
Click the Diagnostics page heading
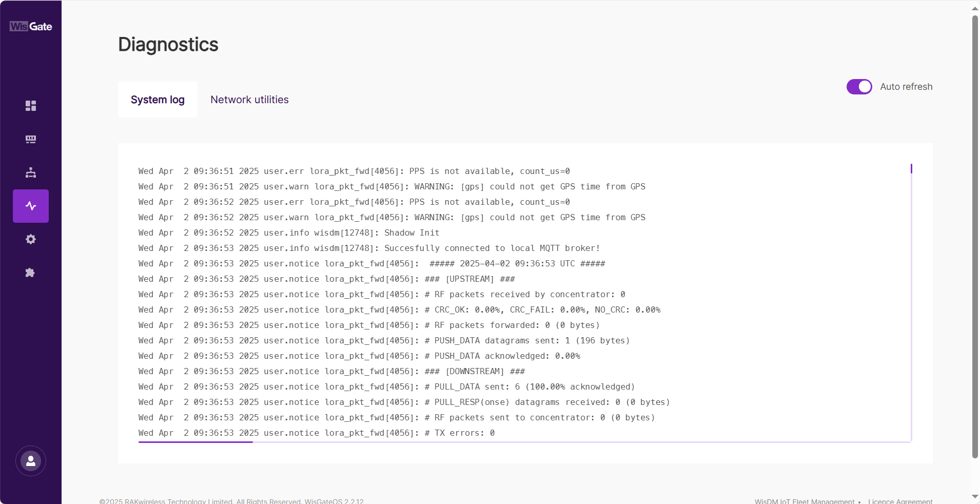[168, 45]
